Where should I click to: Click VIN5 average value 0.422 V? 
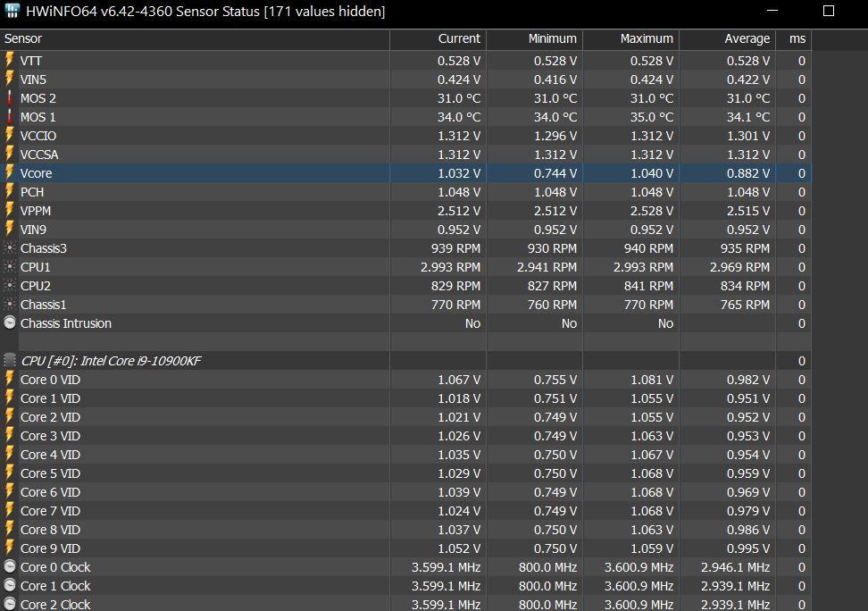[x=747, y=80]
